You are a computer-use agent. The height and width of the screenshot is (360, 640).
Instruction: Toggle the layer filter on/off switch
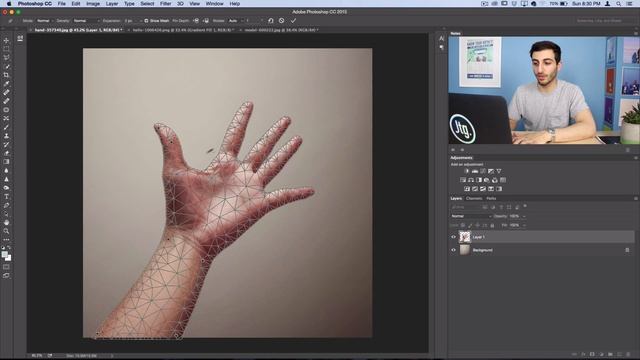[x=525, y=206]
